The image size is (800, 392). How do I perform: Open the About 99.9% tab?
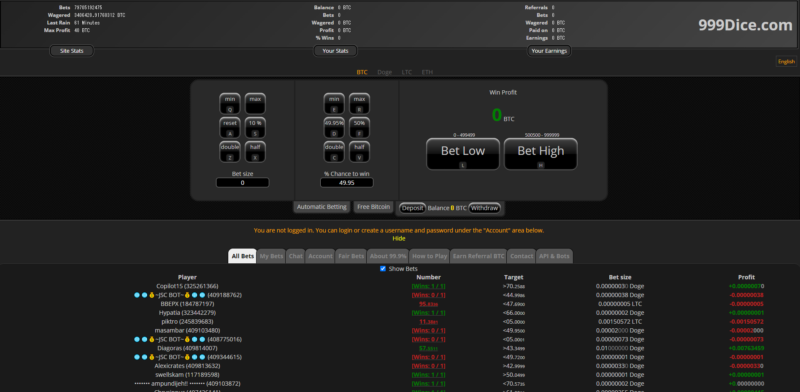388,256
